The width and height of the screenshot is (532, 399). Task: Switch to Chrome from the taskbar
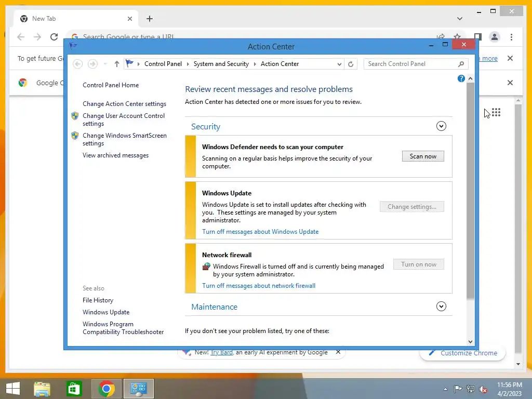[106, 389]
